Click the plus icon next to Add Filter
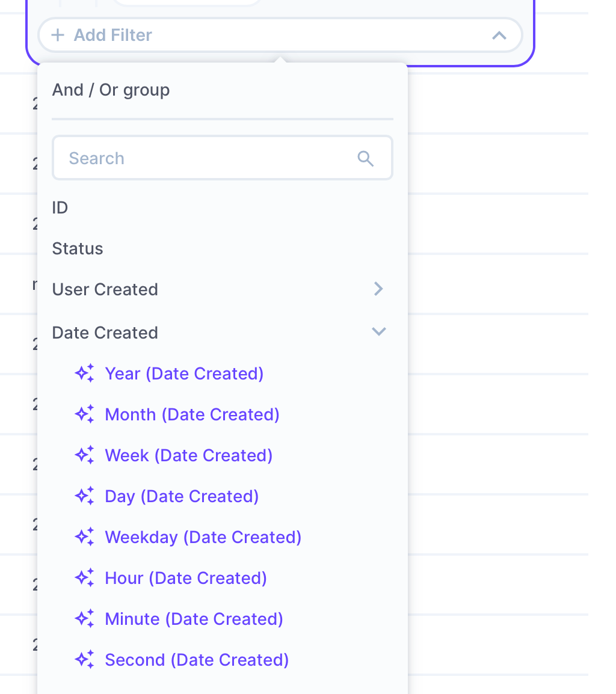 pos(58,35)
